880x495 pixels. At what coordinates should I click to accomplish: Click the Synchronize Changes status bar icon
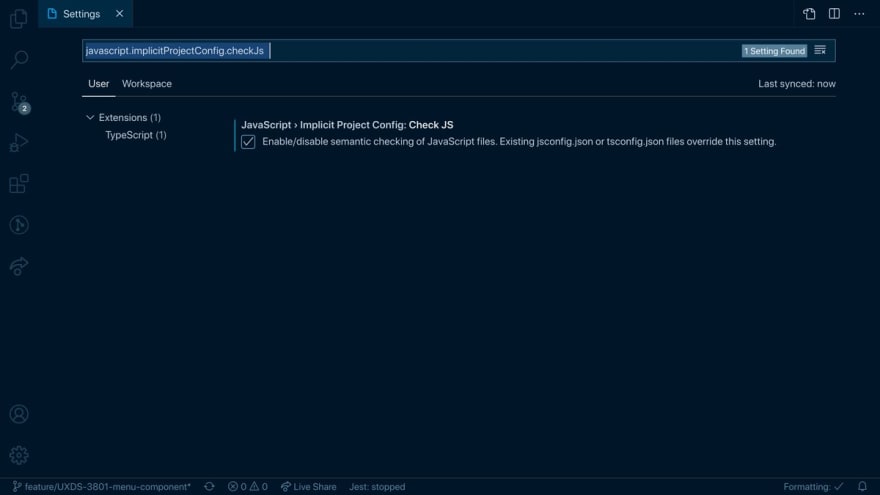pos(209,487)
